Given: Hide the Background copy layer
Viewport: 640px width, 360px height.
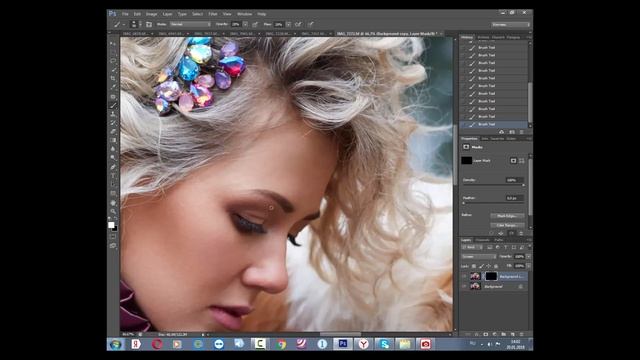Looking at the screenshot, I should [464, 277].
